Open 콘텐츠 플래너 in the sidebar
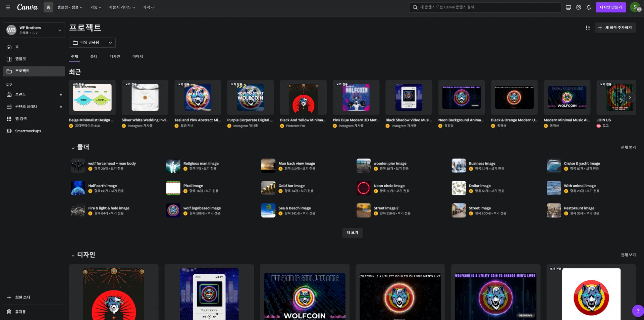The height and width of the screenshot is (320, 644). coord(34,106)
